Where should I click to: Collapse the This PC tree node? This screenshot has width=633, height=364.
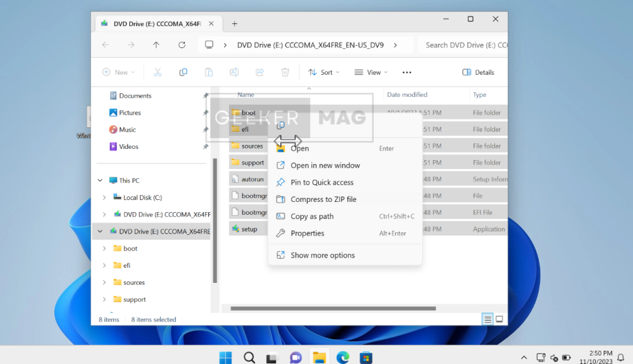pos(100,180)
